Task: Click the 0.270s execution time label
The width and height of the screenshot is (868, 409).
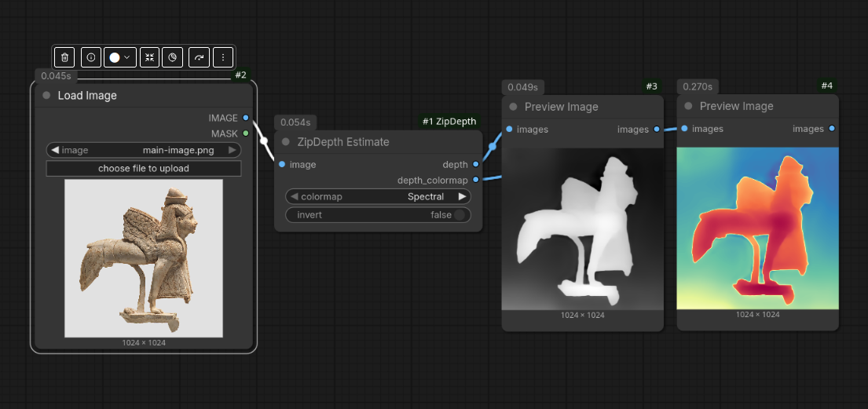Action: pos(698,86)
